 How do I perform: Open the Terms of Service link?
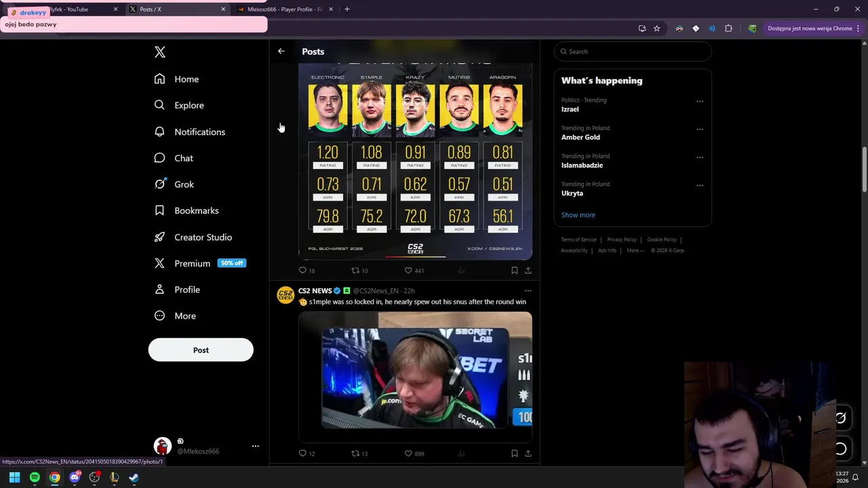[x=578, y=239]
